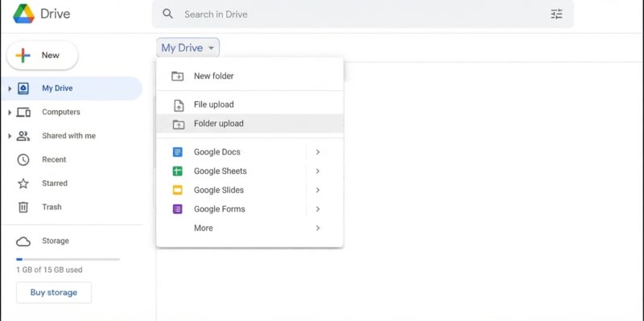This screenshot has height=321, width=644.
Task: Click the Buy storage button
Action: 54,293
